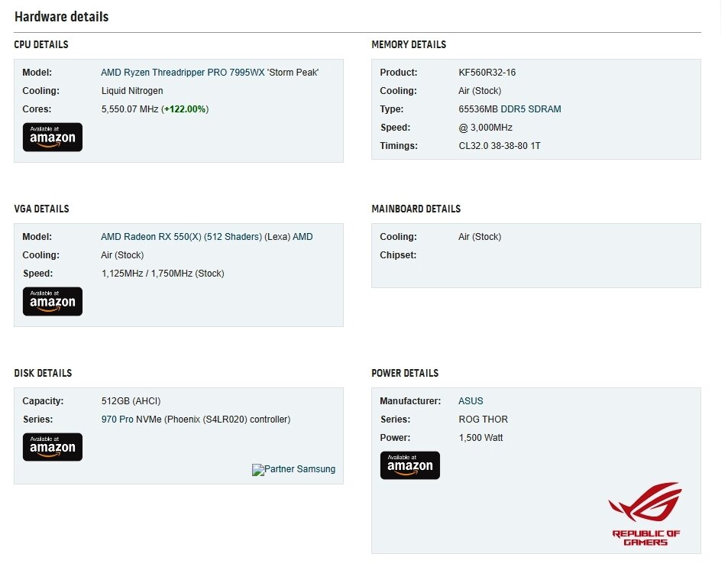Click the Hardware details heading
Viewport: 728px width, 567px height.
click(x=61, y=17)
